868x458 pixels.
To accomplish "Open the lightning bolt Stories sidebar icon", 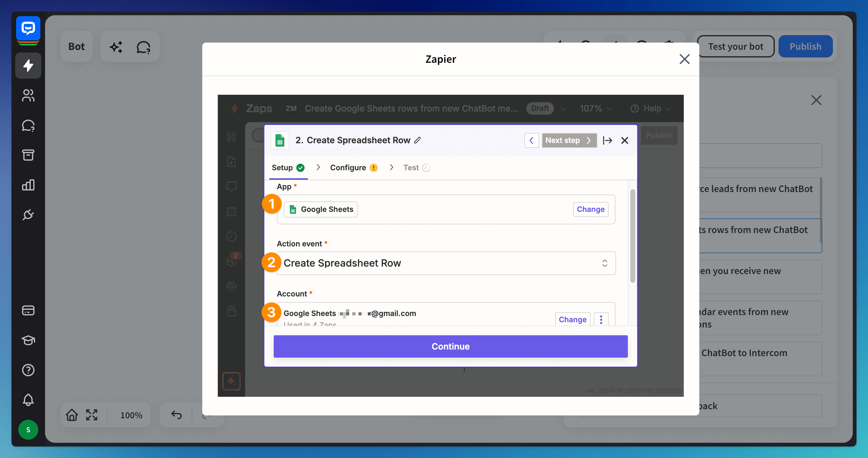I will 28,65.
